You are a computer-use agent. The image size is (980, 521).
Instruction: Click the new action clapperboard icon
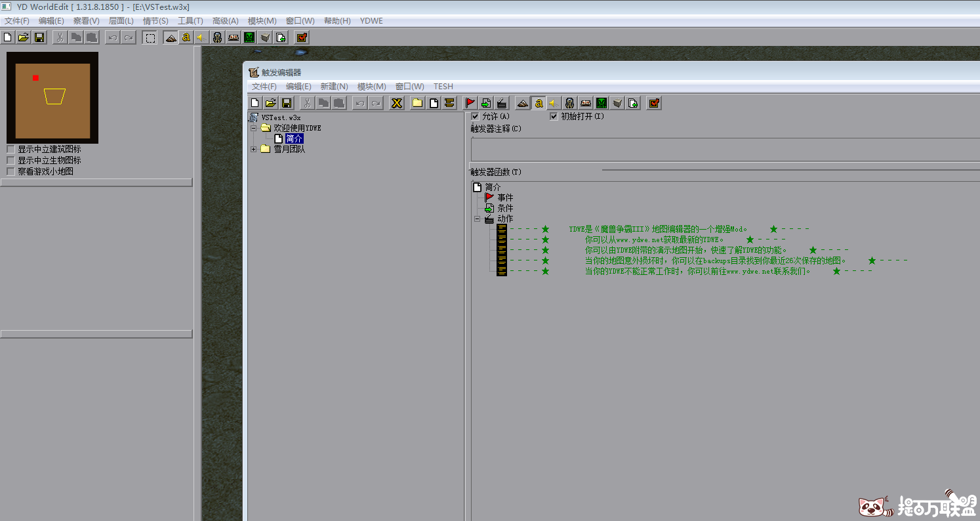click(502, 103)
